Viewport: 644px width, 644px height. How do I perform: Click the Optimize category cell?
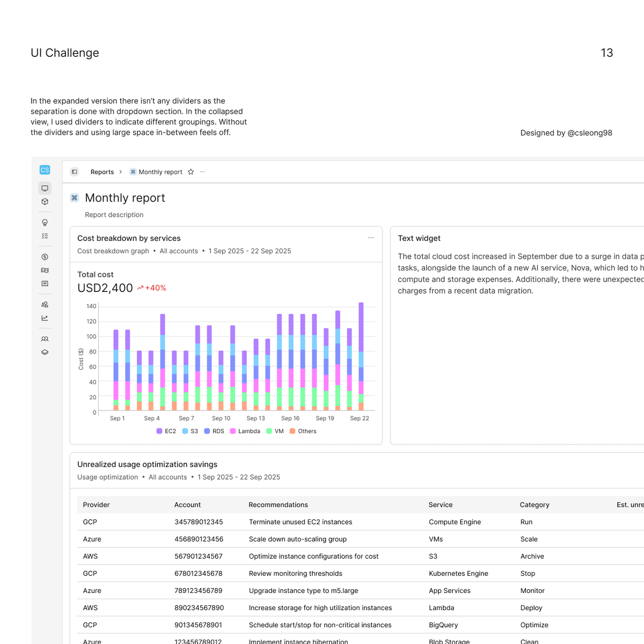click(x=535, y=625)
